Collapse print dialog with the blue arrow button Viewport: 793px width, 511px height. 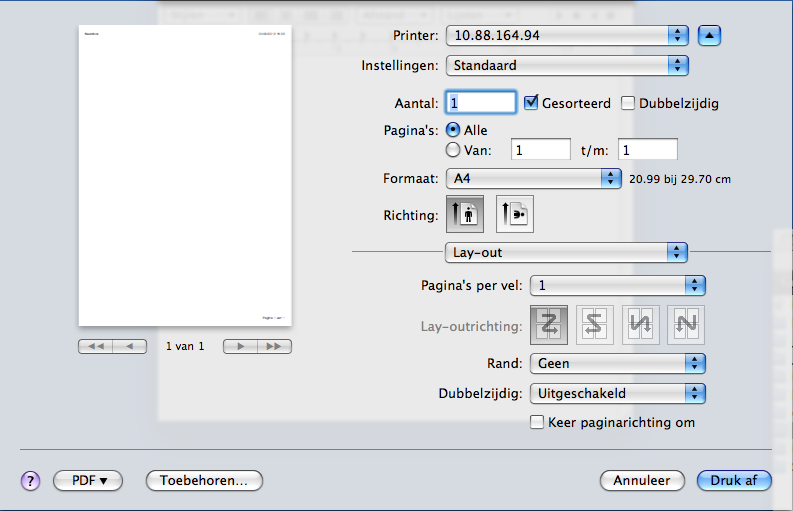click(x=709, y=35)
